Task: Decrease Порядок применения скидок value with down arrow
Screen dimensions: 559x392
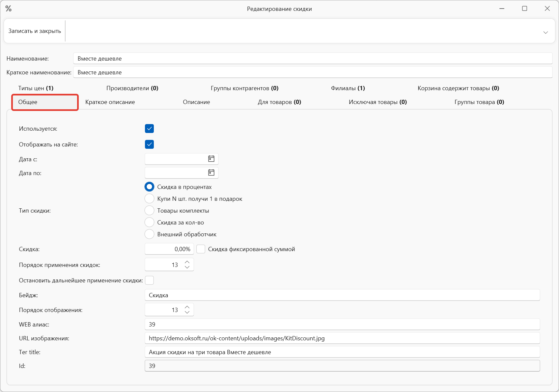Action: pyautogui.click(x=187, y=267)
